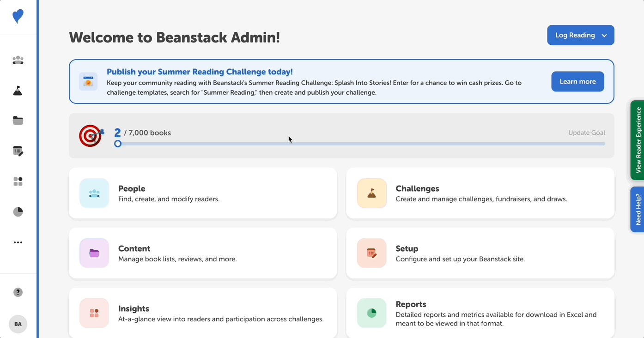Click the Learn more button
Image resolution: width=644 pixels, height=338 pixels.
point(577,81)
